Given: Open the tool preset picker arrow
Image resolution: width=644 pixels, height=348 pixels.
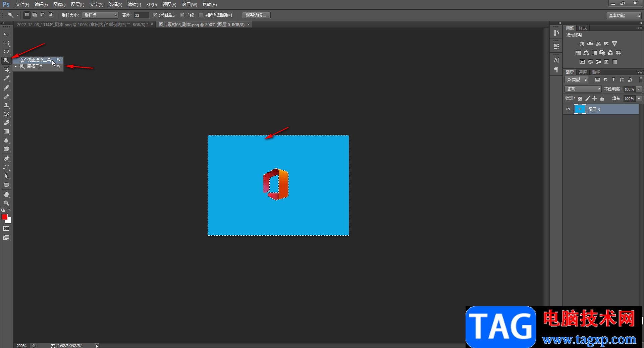Looking at the screenshot, I should click(x=17, y=15).
